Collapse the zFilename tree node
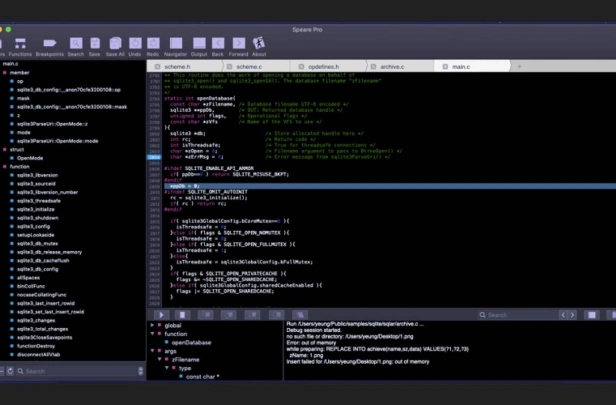Screen dimensions: 616x405 pos(160,359)
